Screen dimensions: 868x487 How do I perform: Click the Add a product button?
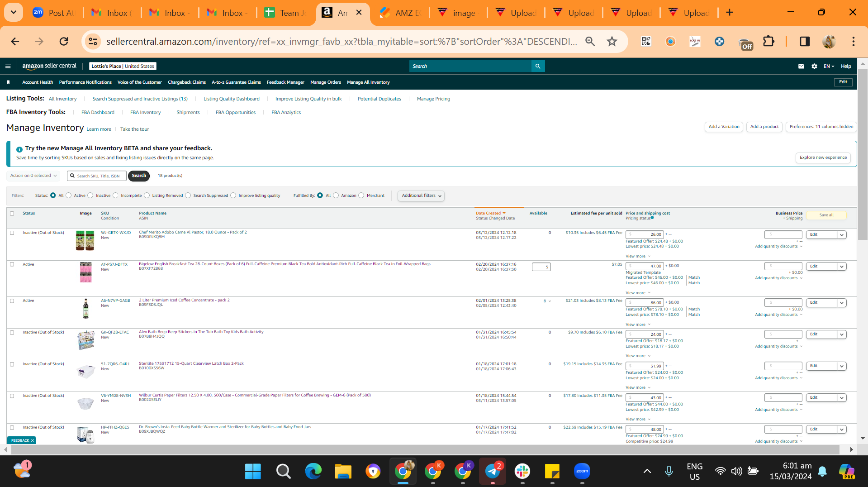click(x=764, y=127)
